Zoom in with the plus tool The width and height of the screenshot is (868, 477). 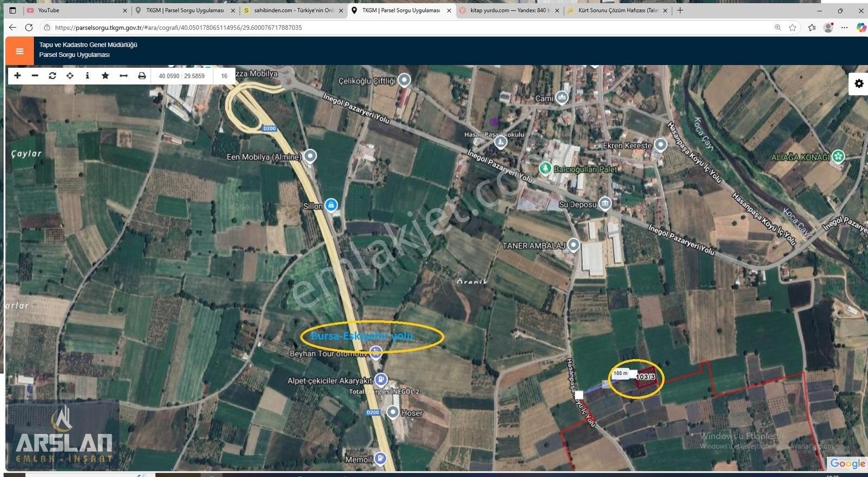17,76
